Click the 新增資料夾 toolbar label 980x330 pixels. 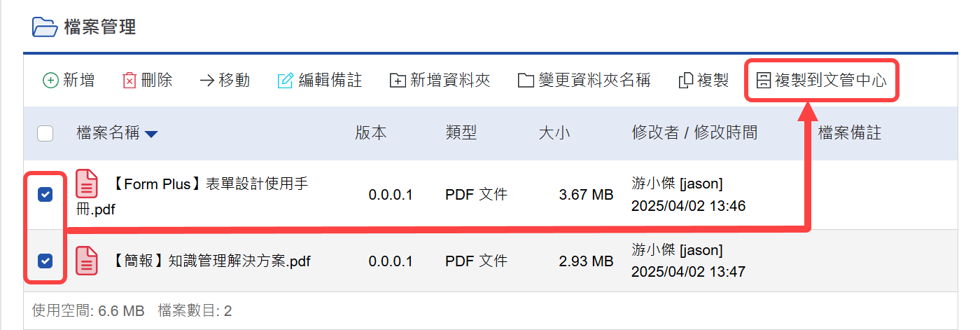[x=450, y=81]
